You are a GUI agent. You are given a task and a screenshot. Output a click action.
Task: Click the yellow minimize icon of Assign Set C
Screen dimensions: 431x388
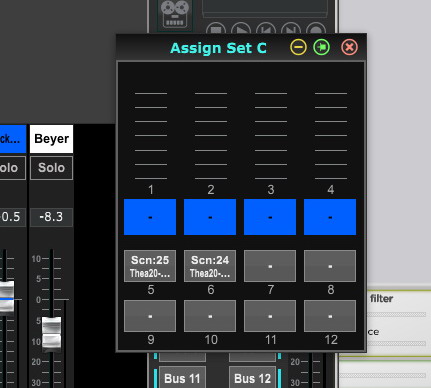[x=298, y=47]
